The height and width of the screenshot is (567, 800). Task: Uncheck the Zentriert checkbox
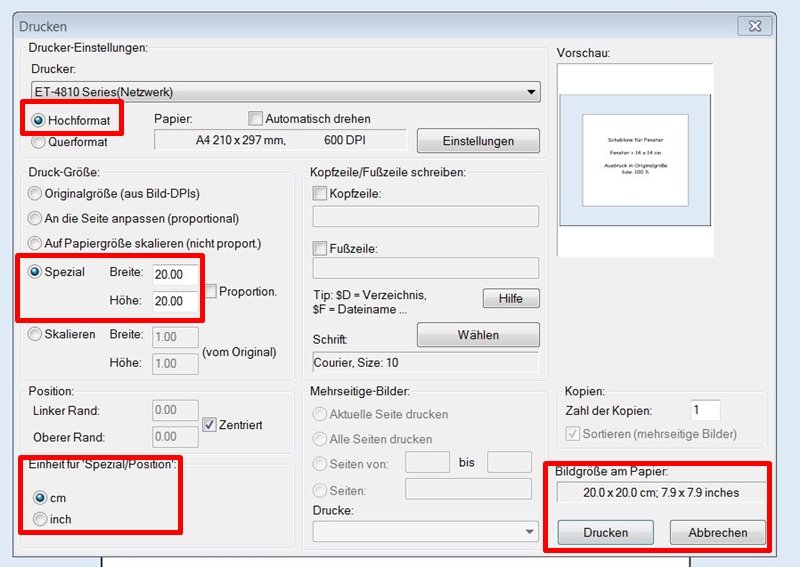tap(209, 424)
